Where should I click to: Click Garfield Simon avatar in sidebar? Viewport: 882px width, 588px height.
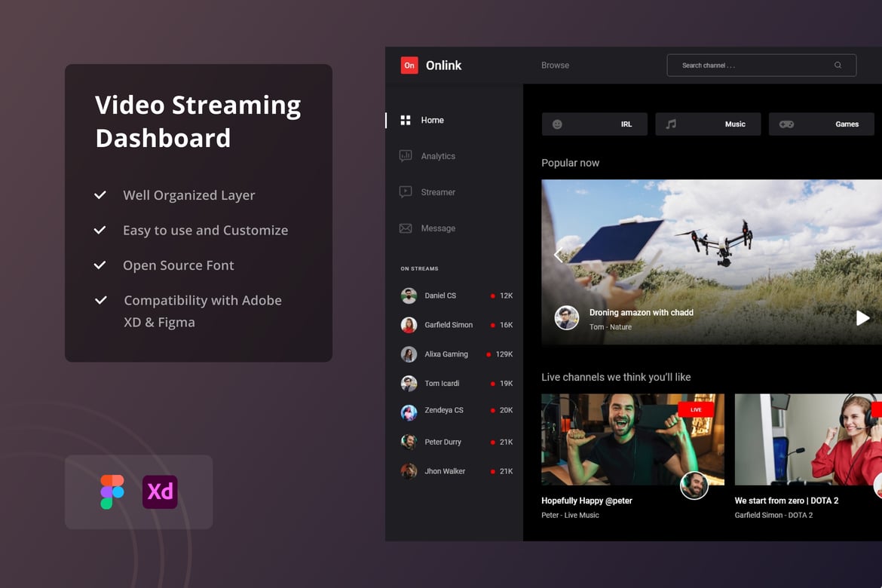409,325
